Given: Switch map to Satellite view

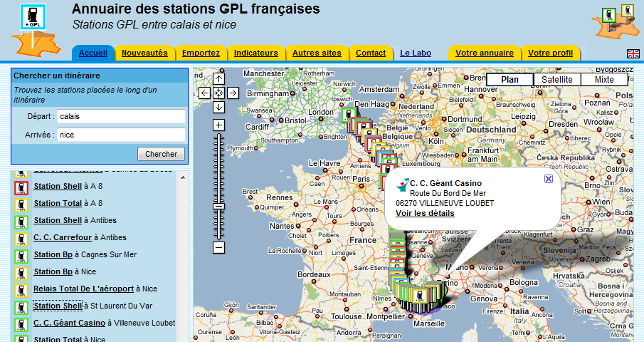Looking at the screenshot, I should 556,80.
